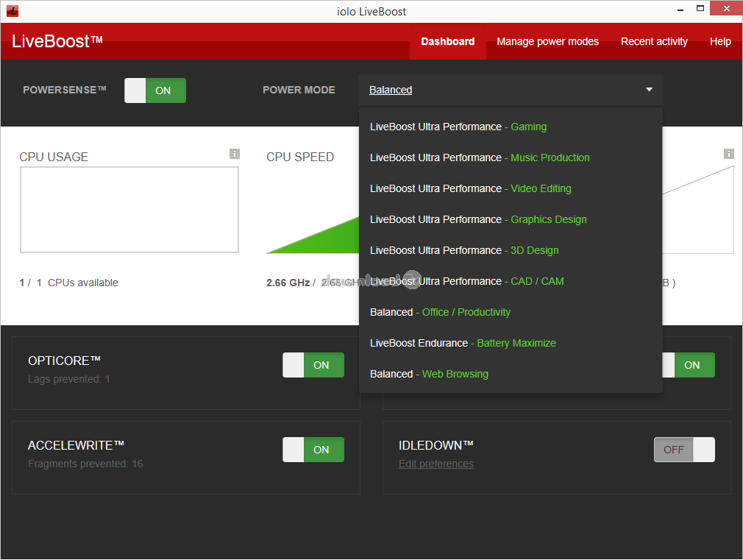Collapse the Power Mode dropdown arrow
This screenshot has width=743, height=560.
click(x=649, y=90)
